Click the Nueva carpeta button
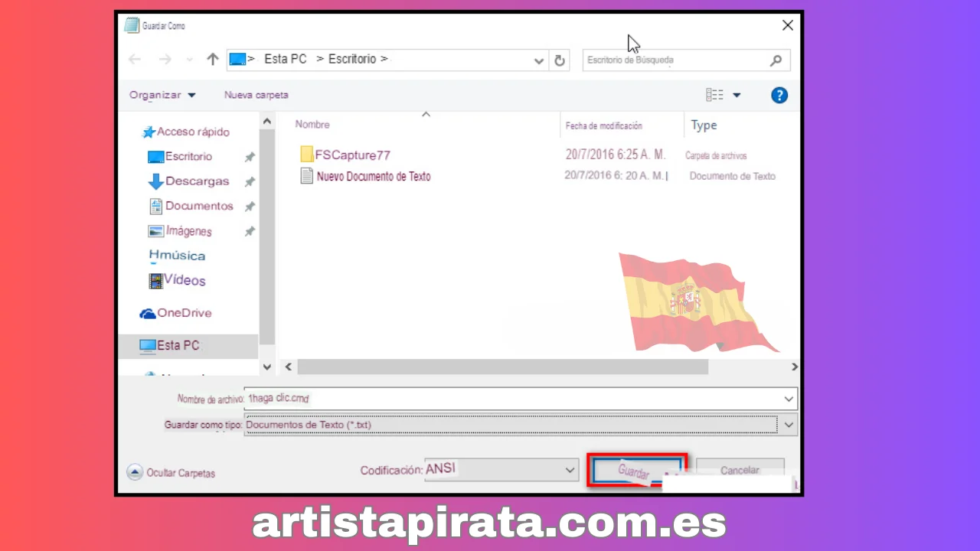Image resolution: width=980 pixels, height=551 pixels. pos(256,95)
